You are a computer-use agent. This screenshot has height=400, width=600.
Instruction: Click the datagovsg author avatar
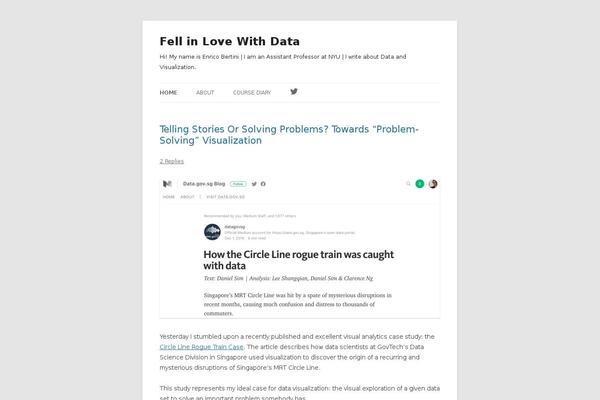click(212, 232)
